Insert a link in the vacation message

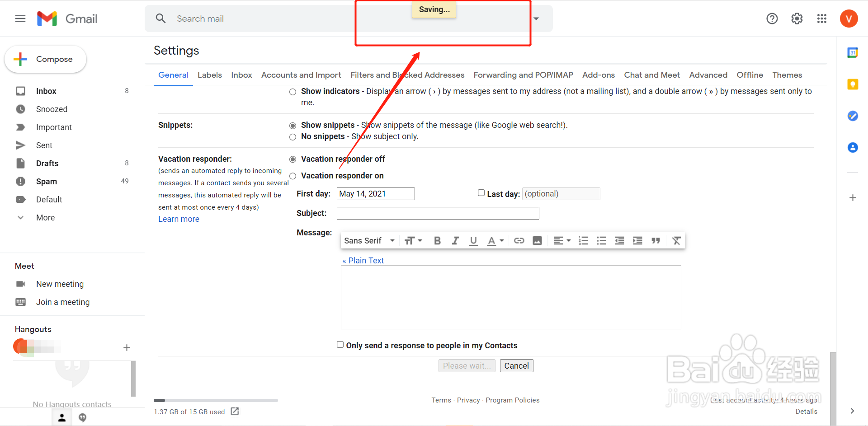[519, 240]
